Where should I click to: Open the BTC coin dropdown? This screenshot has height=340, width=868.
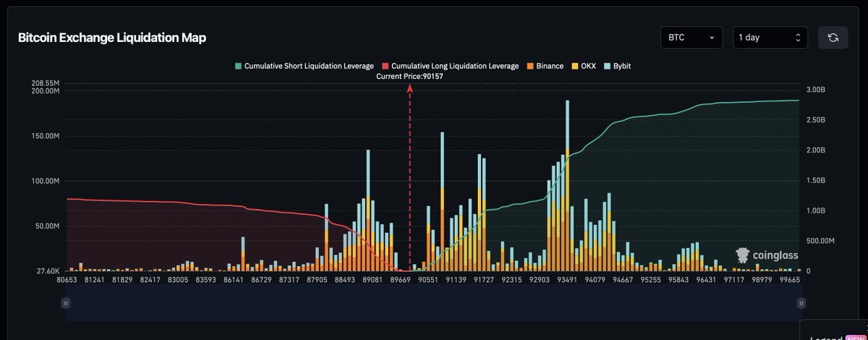tap(692, 38)
